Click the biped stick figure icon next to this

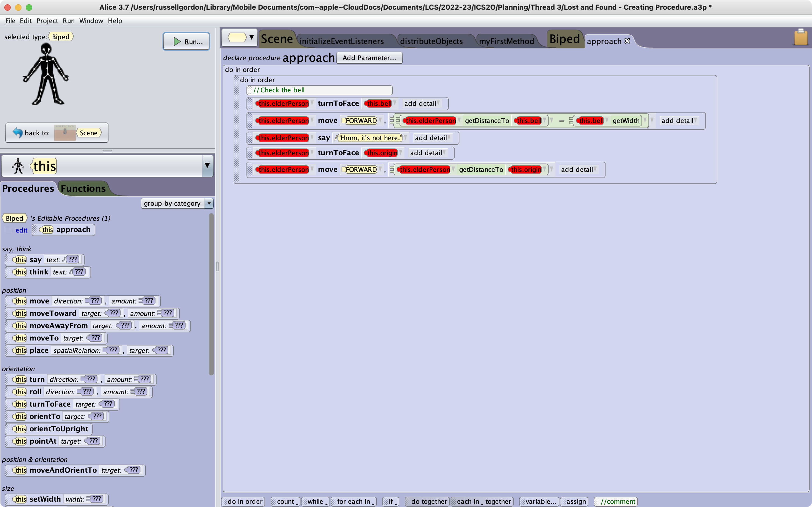18,166
